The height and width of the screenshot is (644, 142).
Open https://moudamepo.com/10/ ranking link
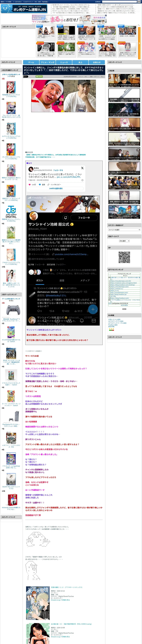121,281
